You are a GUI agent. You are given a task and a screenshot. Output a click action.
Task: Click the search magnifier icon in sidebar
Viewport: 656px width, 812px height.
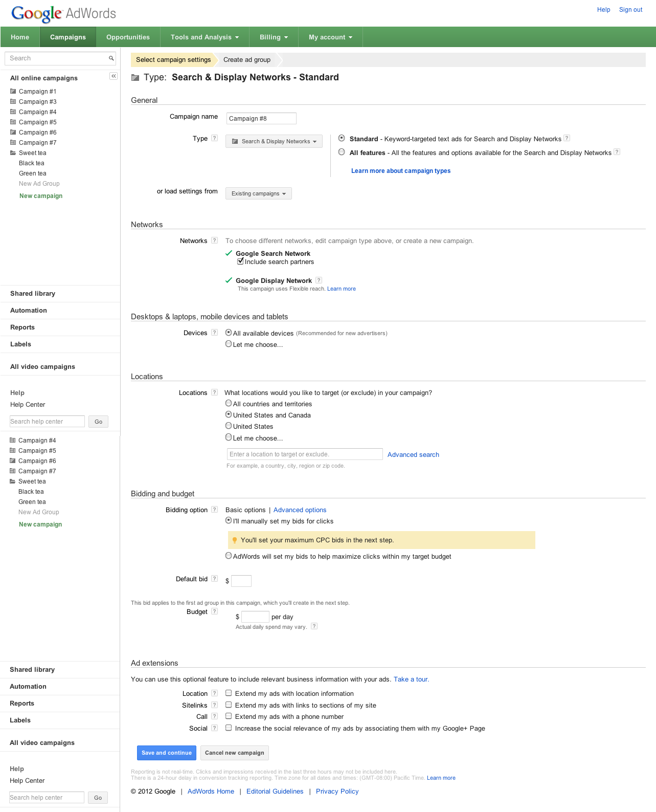pyautogui.click(x=111, y=58)
